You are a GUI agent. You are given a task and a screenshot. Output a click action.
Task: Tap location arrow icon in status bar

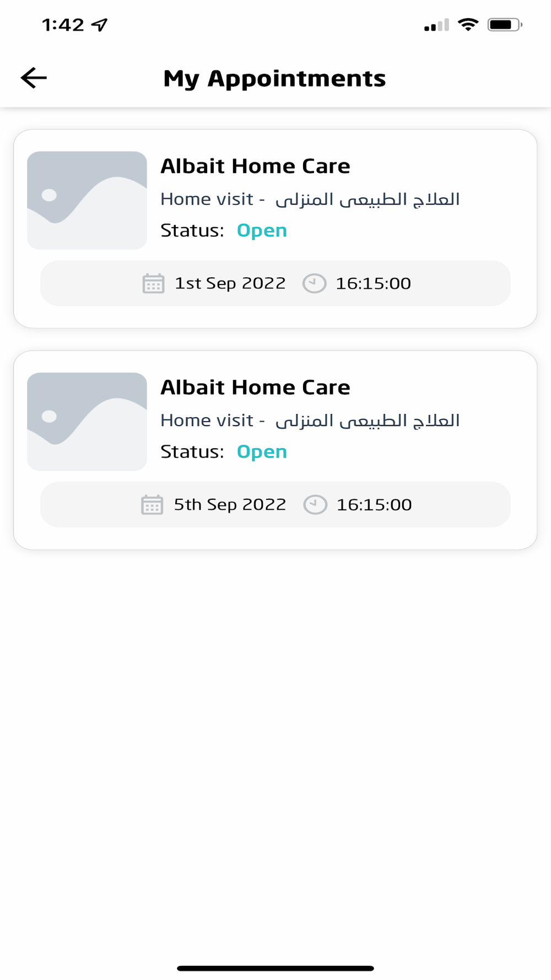coord(100,25)
